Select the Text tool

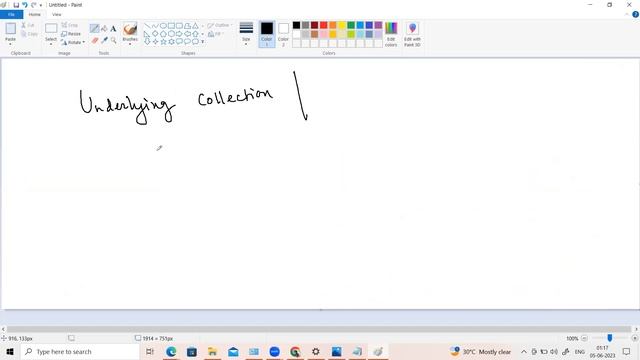(x=113, y=28)
